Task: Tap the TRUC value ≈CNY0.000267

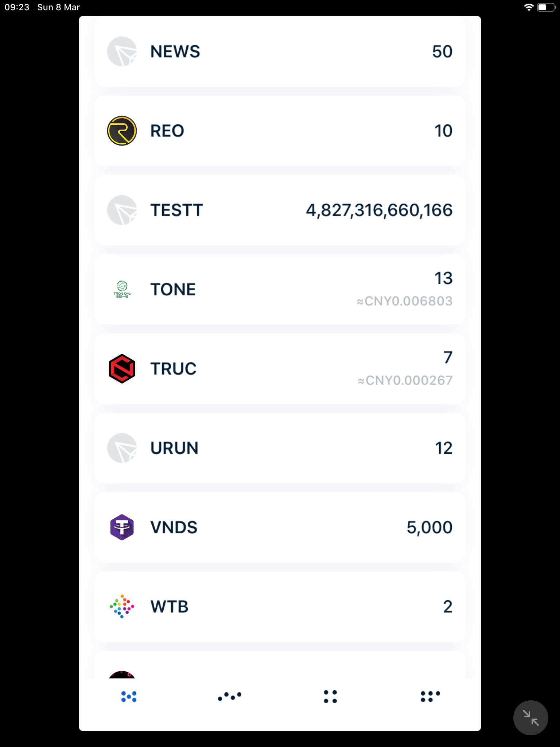Action: [405, 380]
